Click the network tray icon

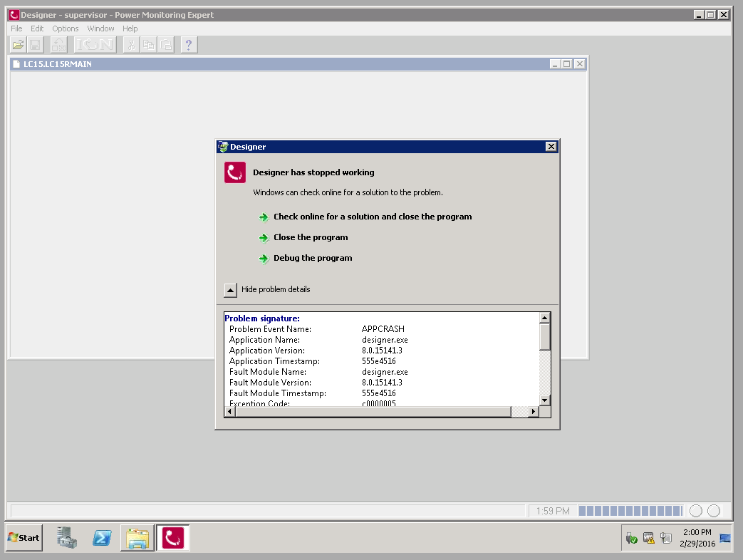pos(666,538)
